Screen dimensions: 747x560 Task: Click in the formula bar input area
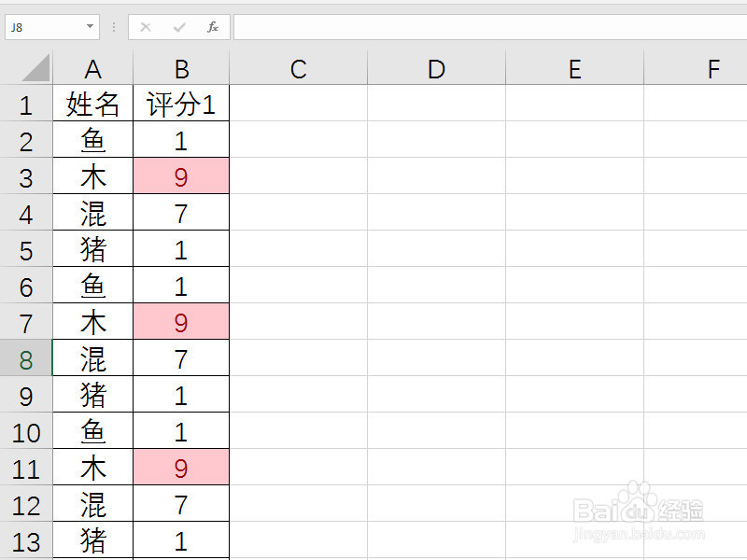click(490, 27)
